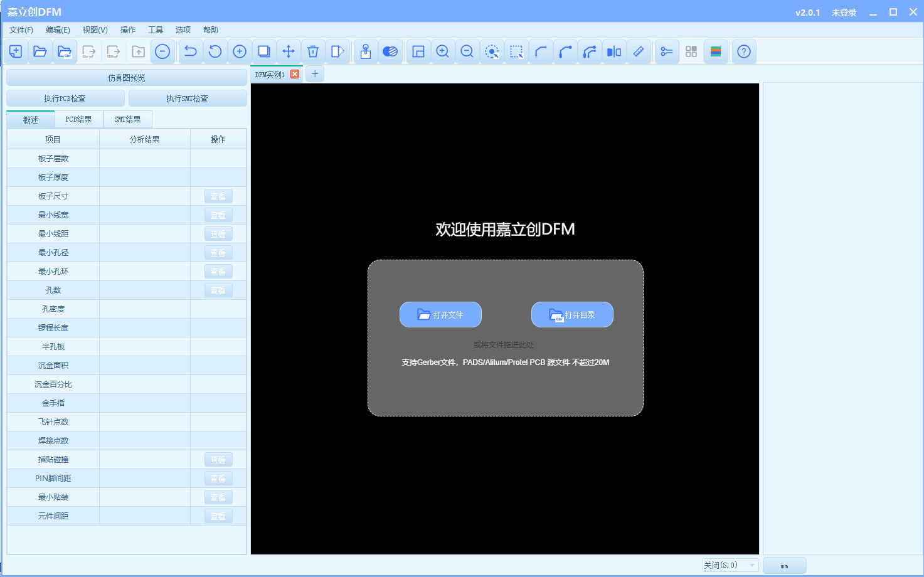
Task: Close the DFM实例1 tab
Action: (295, 74)
